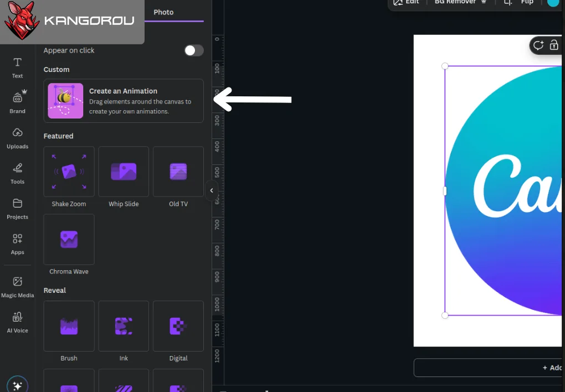Click Flip in the top toolbar
This screenshot has width=565, height=392.
click(527, 3)
